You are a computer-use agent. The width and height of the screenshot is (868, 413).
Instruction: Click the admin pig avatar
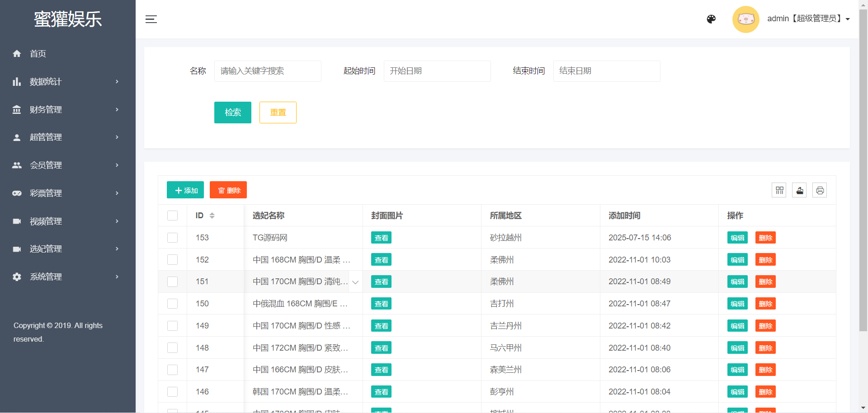click(745, 19)
